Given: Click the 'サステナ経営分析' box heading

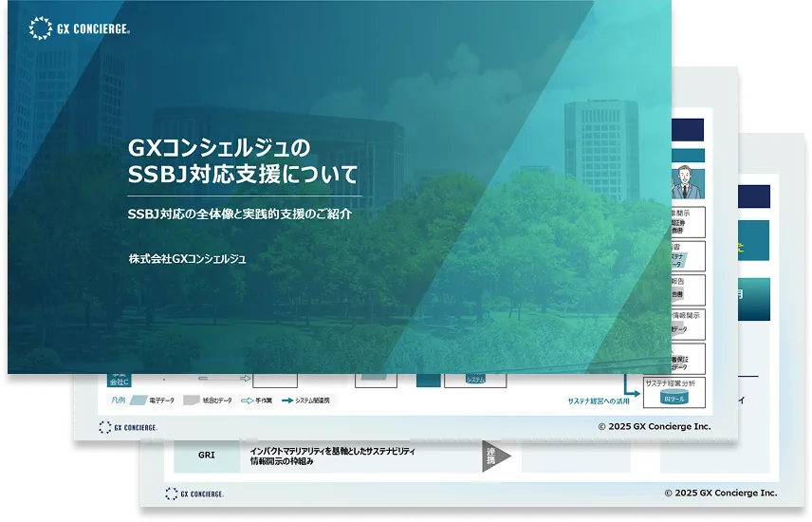Looking at the screenshot, I should coord(670,383).
